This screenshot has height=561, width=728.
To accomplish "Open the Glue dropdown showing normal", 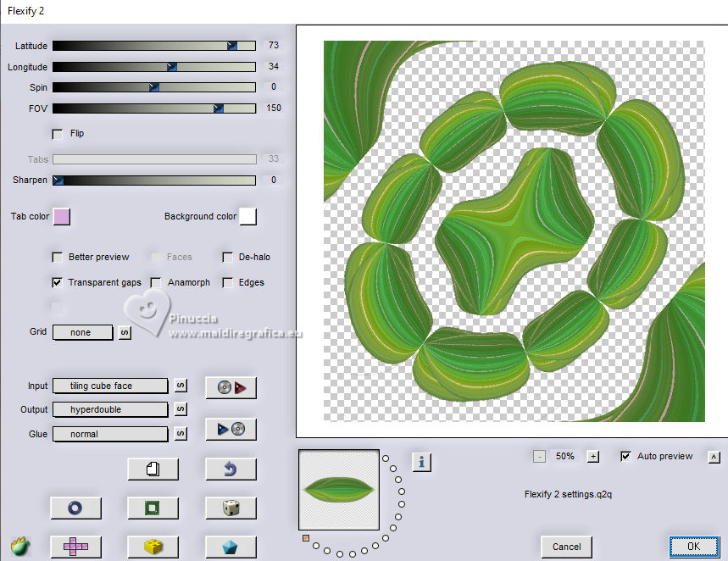I will click(110, 434).
